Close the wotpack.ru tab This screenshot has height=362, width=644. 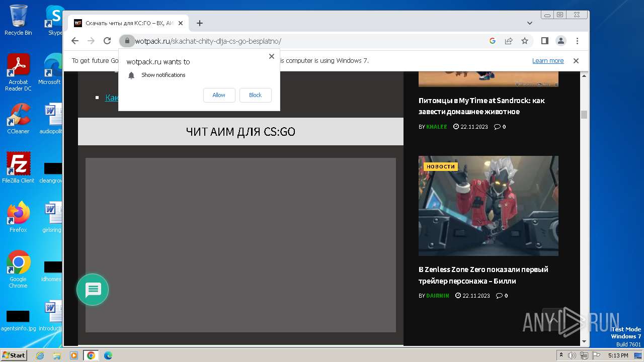tap(181, 23)
